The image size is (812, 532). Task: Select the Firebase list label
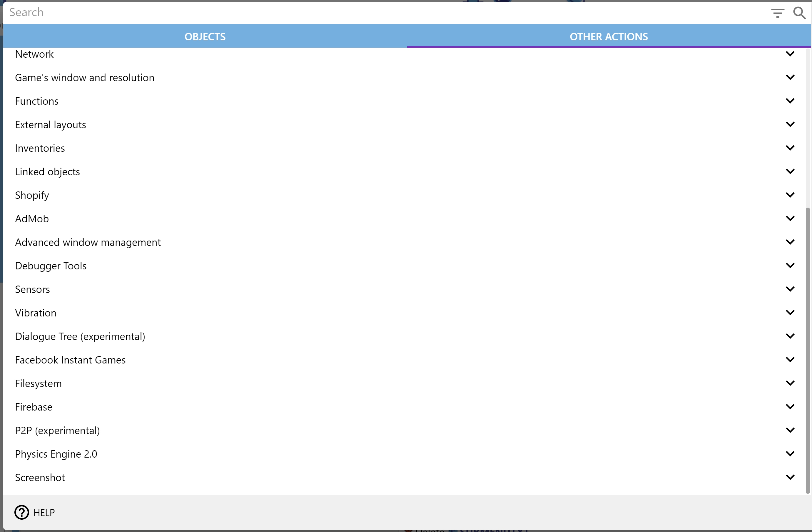tap(34, 407)
